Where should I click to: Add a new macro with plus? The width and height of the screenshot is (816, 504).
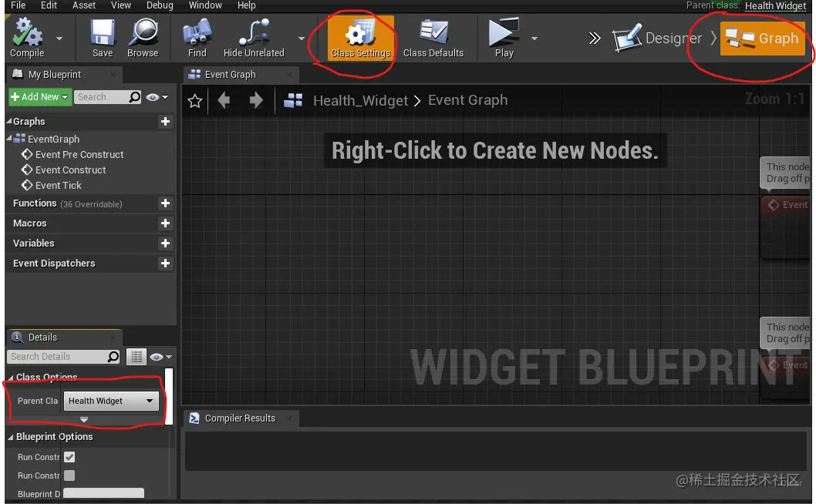coord(165,223)
